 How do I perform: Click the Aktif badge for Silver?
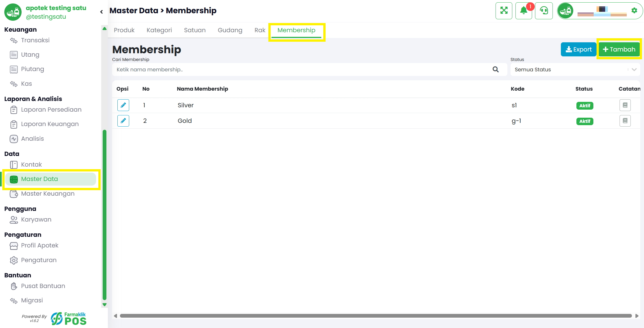[x=585, y=106]
